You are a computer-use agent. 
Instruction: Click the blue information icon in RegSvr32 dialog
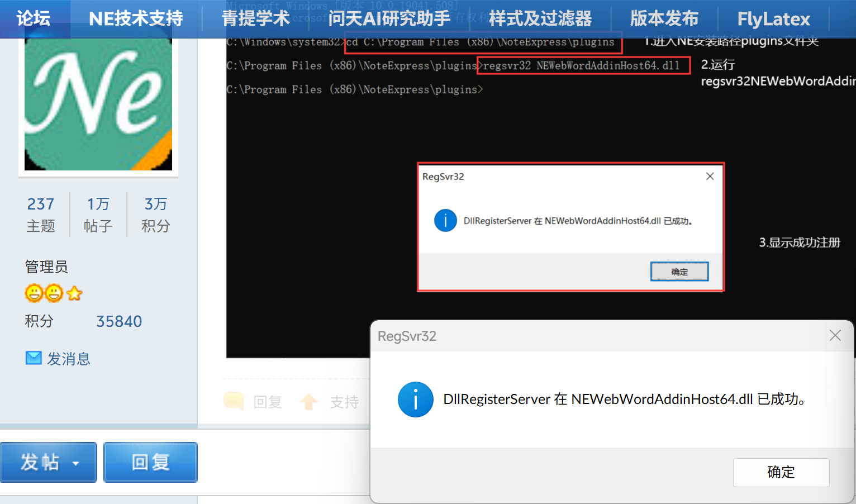416,400
